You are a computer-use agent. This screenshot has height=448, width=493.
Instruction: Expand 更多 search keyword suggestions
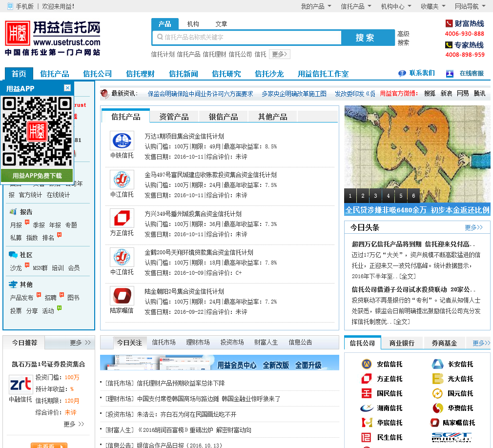tap(280, 54)
